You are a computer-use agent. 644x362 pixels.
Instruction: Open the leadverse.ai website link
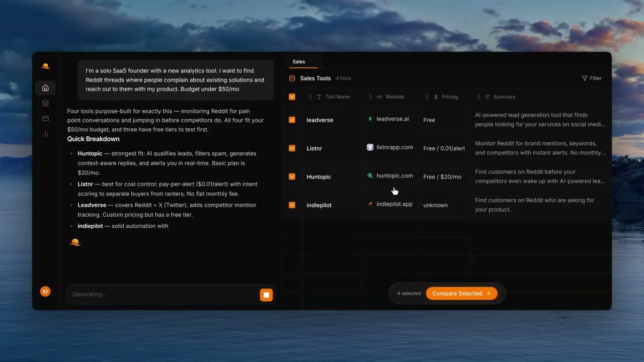tap(392, 119)
